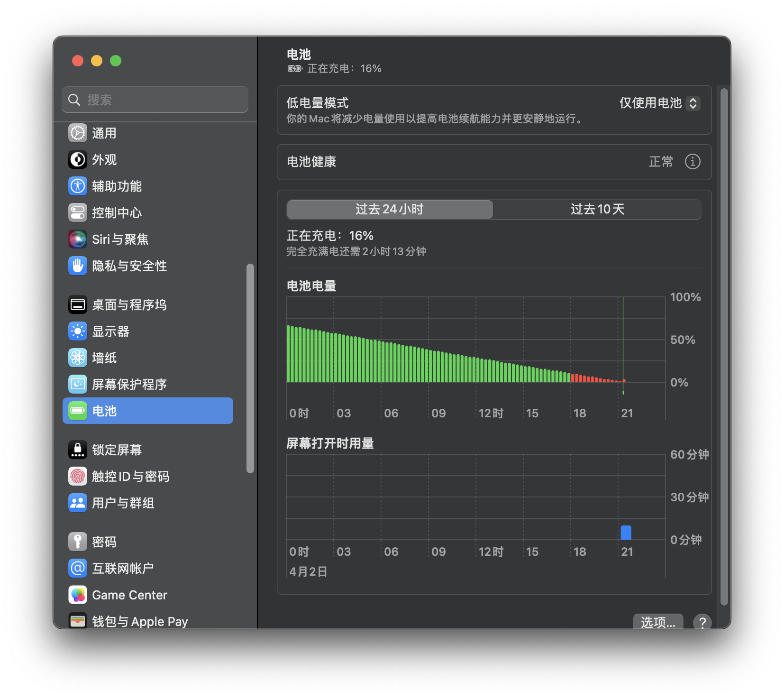Image resolution: width=784 pixels, height=699 pixels.
Task: Click in the 搜索 search field
Action: point(155,100)
